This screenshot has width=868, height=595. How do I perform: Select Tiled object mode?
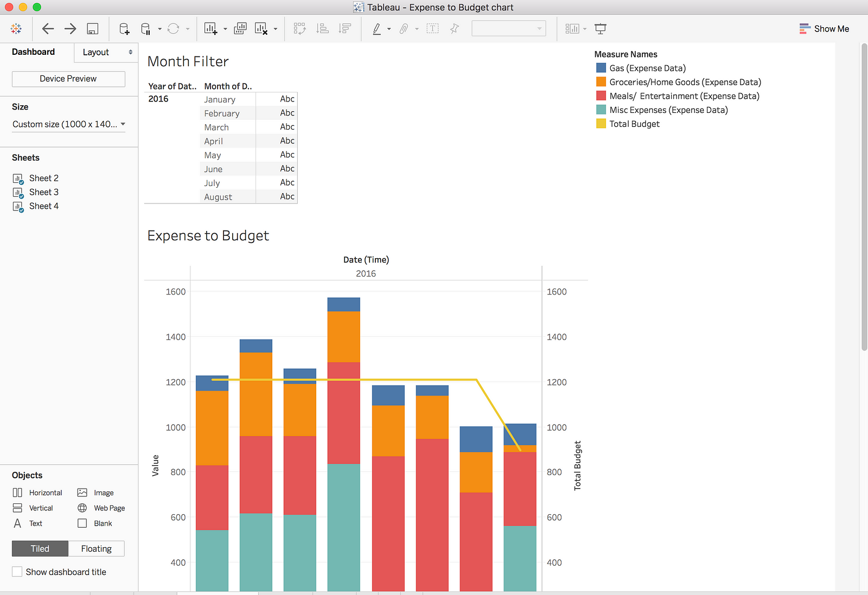(x=40, y=548)
